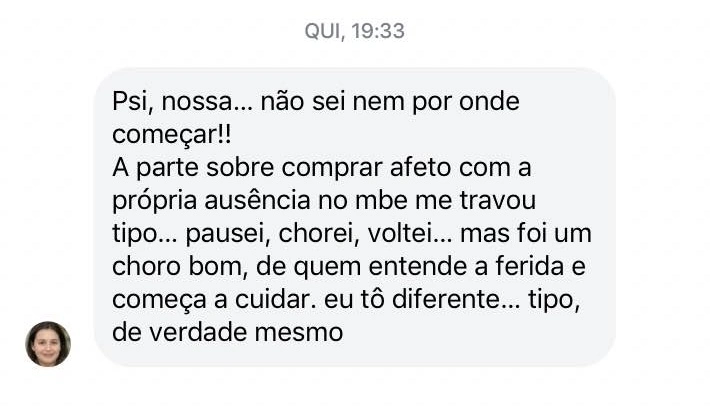Click the sender's profile avatar
710x406 pixels.
pos(48,344)
